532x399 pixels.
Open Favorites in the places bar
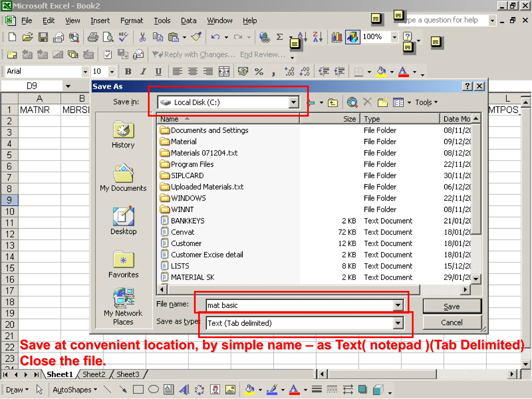pos(123,264)
